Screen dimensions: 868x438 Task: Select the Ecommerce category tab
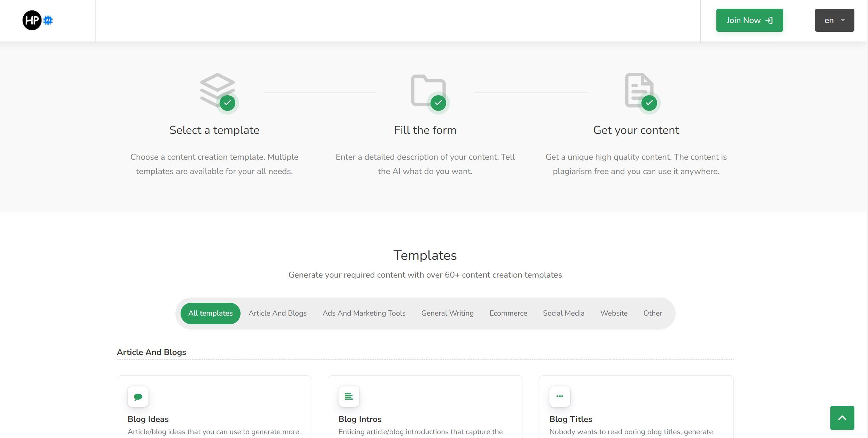tap(508, 313)
